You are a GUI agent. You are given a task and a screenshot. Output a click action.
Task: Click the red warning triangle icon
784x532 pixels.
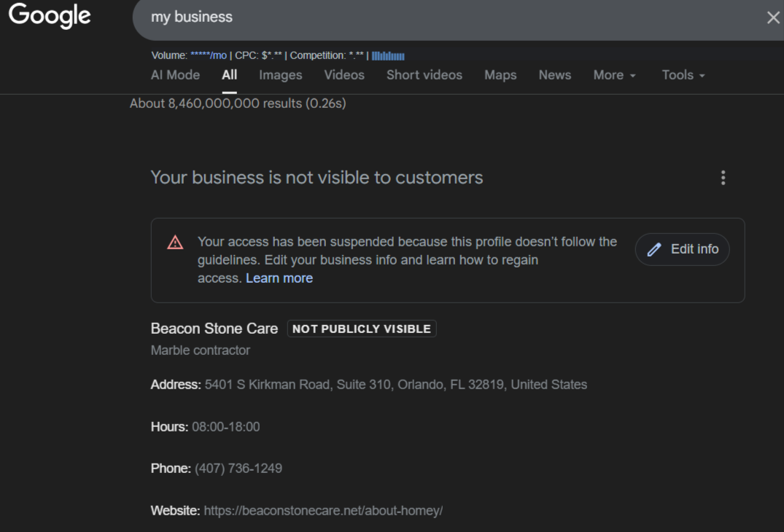coord(175,243)
